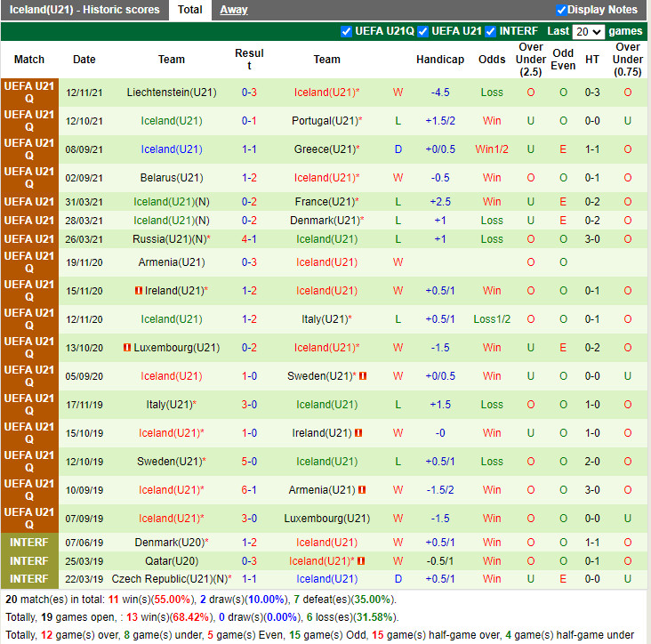Image resolution: width=651 pixels, height=644 pixels.
Task: Click red card icon after Ireland(U21) on 15/10/19
Action: [x=358, y=433]
